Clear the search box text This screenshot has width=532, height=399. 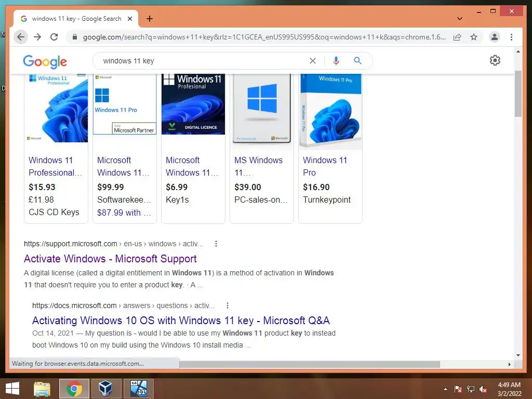pyautogui.click(x=312, y=61)
